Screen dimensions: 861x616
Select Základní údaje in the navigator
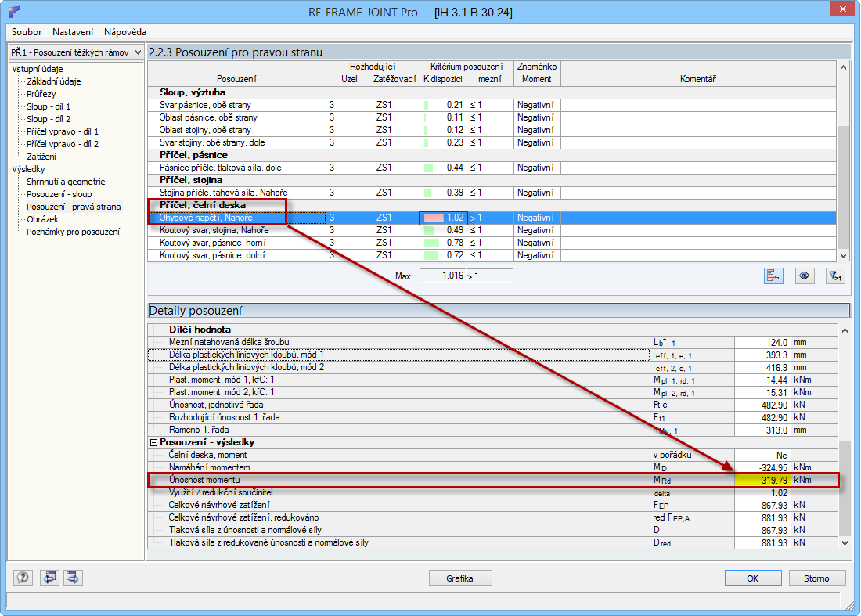click(54, 81)
